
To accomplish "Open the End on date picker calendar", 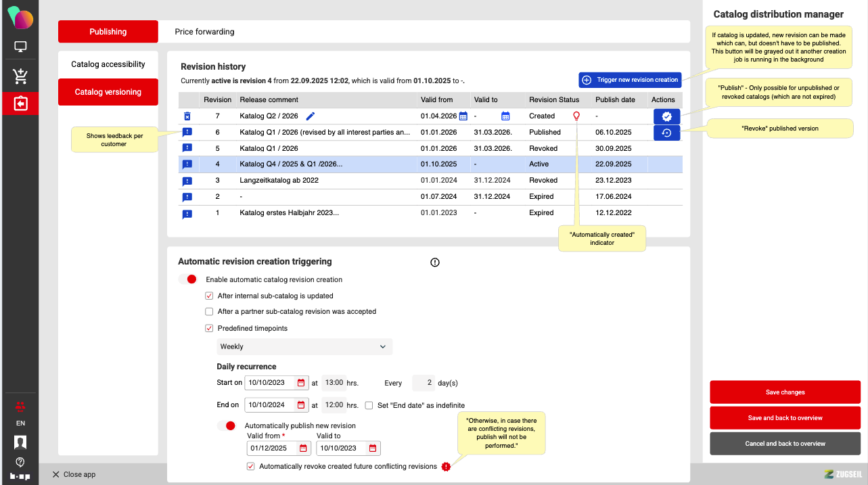I will click(x=301, y=405).
